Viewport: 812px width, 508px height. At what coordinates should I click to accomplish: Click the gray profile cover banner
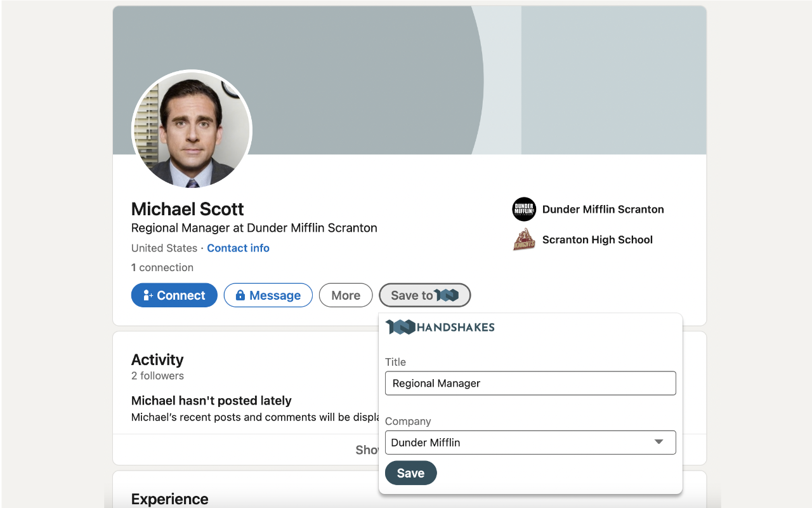[x=381, y=76]
